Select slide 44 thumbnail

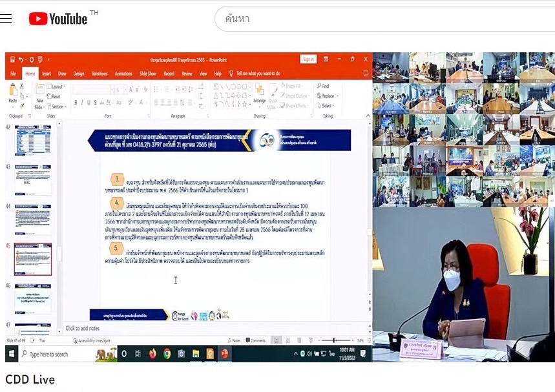[33, 220]
